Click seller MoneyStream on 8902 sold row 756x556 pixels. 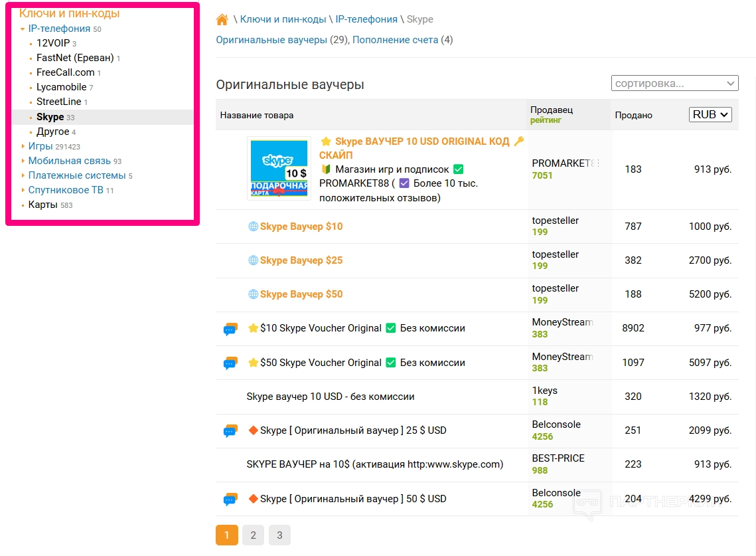562,322
